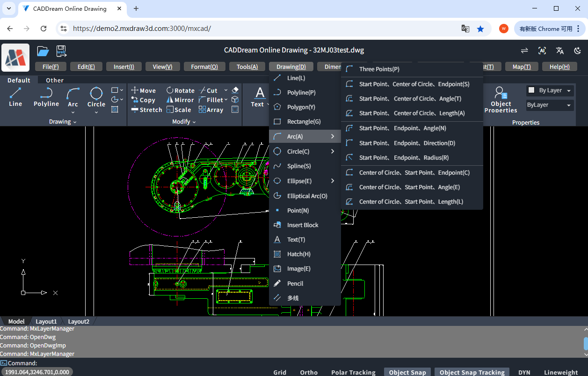This screenshot has width=588, height=376.
Task: Activate the Copy tool
Action: pyautogui.click(x=143, y=100)
